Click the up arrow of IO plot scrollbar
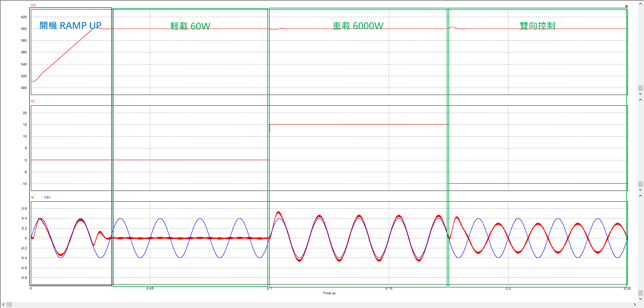The width and height of the screenshot is (644, 308). [x=640, y=100]
